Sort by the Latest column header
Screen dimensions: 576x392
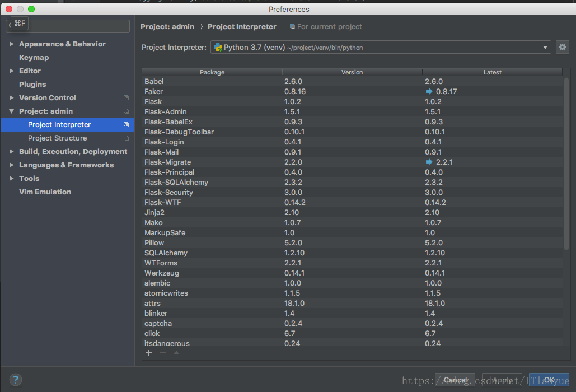click(492, 72)
